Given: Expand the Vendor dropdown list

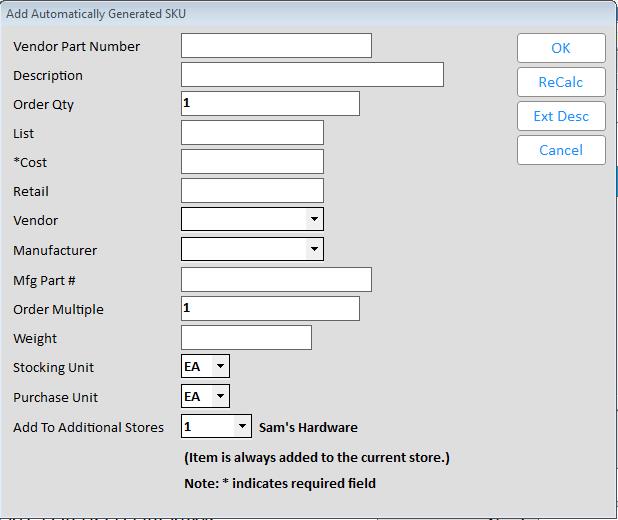Looking at the screenshot, I should pos(314,219).
